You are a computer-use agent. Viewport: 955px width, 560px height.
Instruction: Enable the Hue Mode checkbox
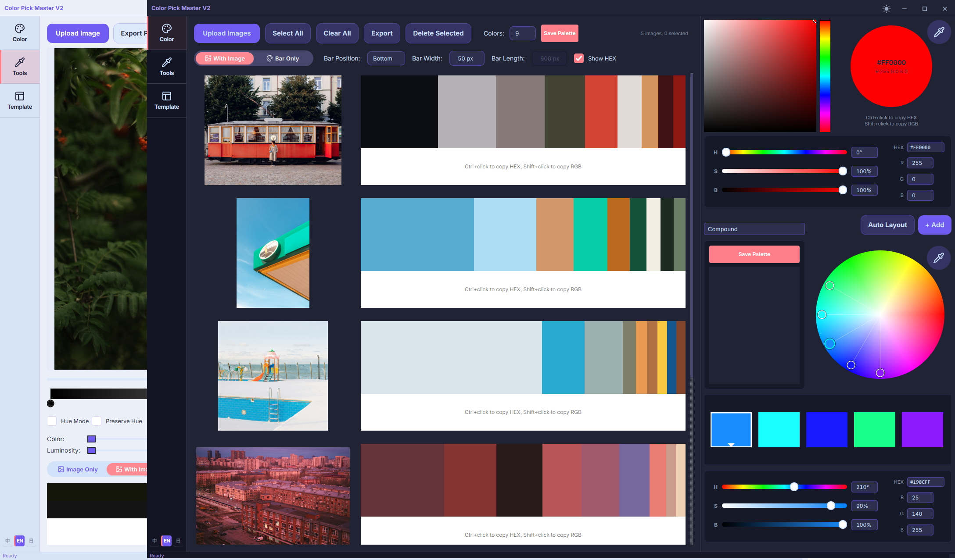pos(52,421)
